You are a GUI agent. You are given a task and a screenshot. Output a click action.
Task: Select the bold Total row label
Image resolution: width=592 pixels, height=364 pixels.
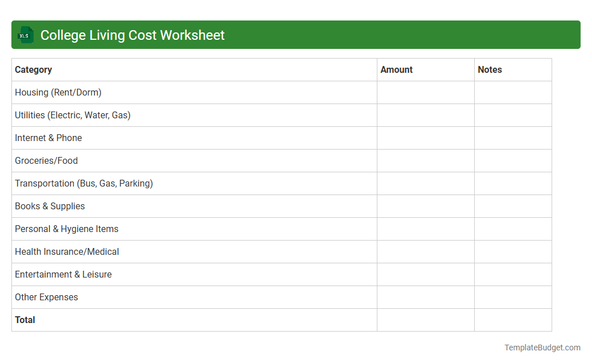(25, 320)
